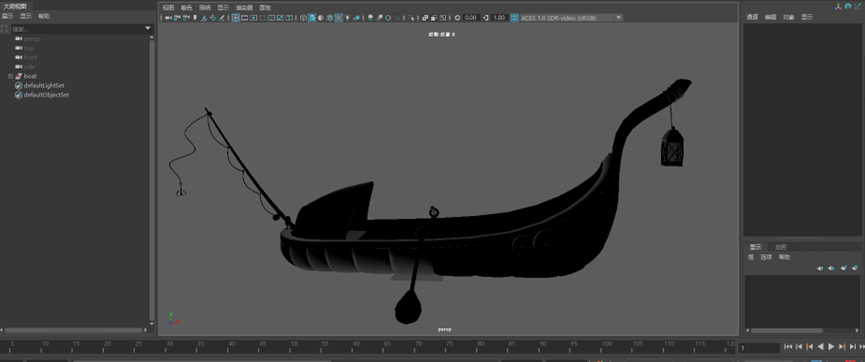Image resolution: width=865 pixels, height=362 pixels.
Task: Open the 渲染器 viewport menu
Action: [x=243, y=8]
